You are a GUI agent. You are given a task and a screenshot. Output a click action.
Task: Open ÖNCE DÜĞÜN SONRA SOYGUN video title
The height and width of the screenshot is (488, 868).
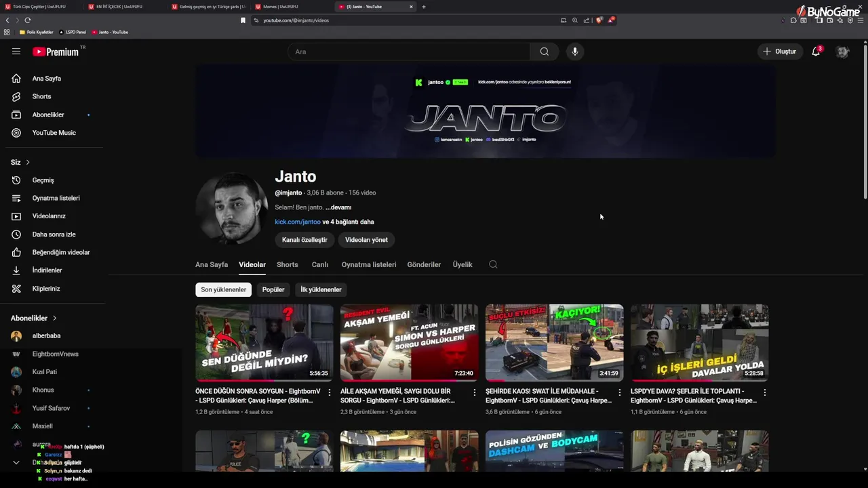258,396
